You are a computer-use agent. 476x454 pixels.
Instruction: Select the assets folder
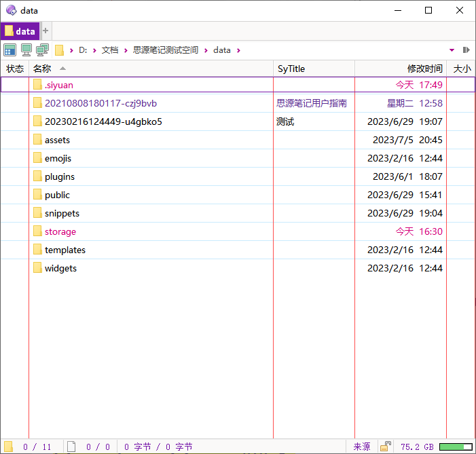pyautogui.click(x=57, y=140)
